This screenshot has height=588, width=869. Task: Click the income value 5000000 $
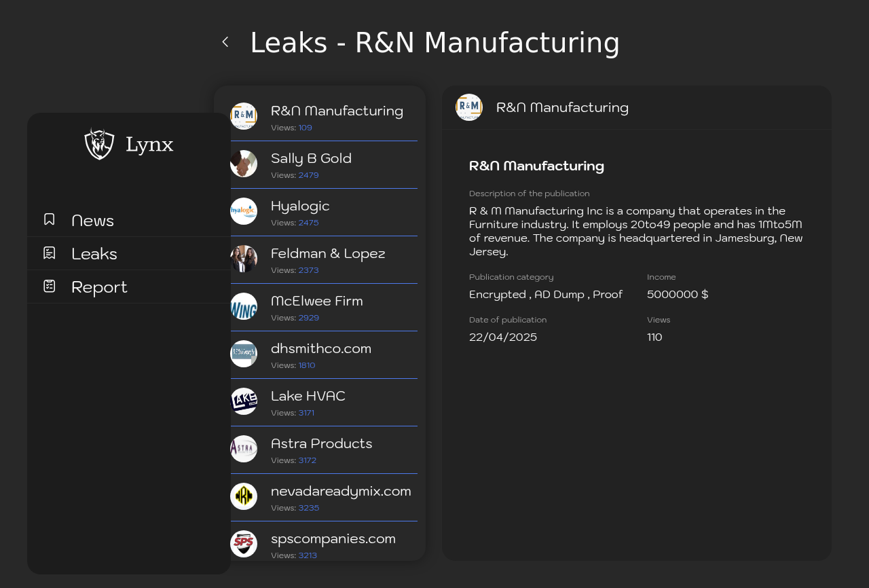tap(678, 295)
